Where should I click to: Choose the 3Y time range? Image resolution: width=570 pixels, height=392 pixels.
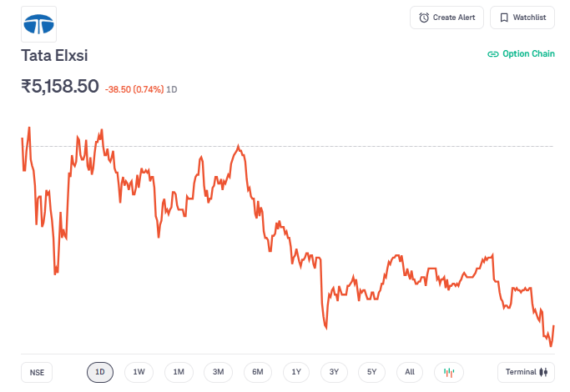click(x=334, y=372)
